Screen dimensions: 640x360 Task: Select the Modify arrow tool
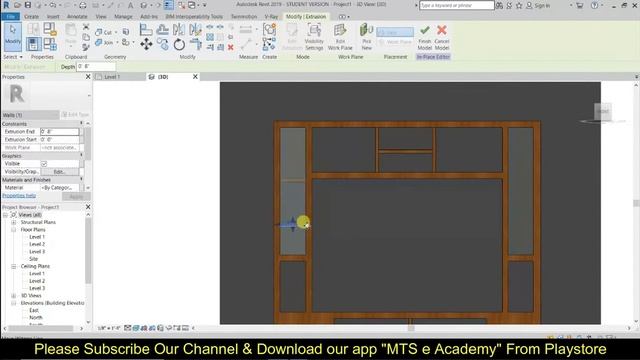point(13,36)
